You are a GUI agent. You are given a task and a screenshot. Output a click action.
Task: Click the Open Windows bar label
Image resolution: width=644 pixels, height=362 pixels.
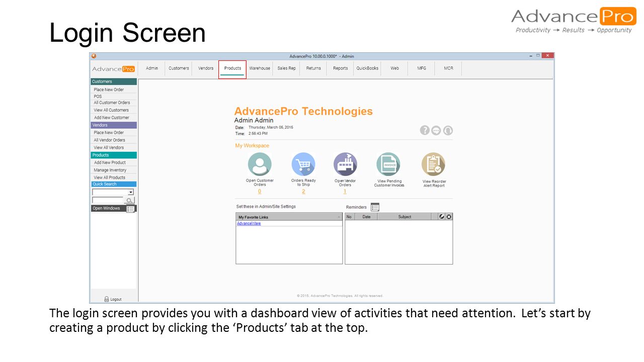[106, 208]
